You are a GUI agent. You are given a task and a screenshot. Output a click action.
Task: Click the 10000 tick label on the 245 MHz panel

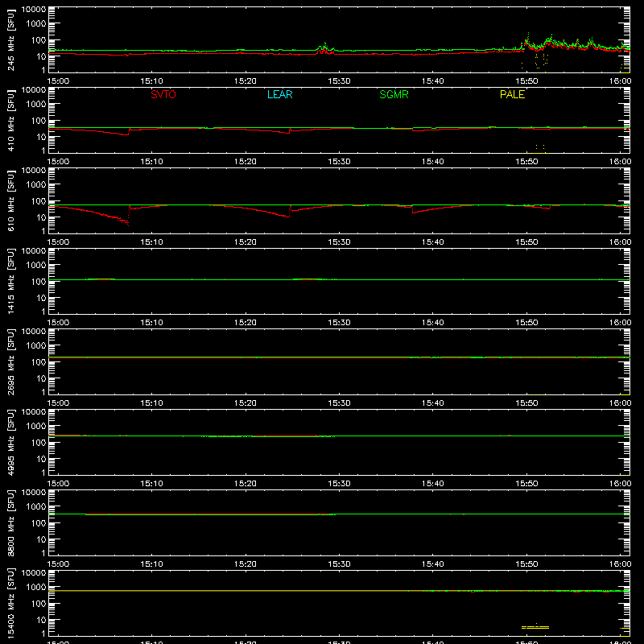tap(34, 10)
